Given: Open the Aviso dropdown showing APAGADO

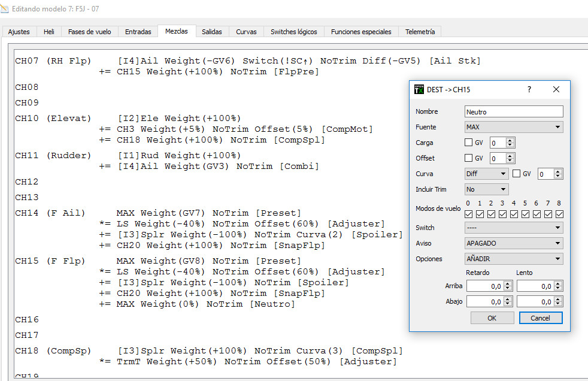Looking at the screenshot, I should click(x=514, y=243).
